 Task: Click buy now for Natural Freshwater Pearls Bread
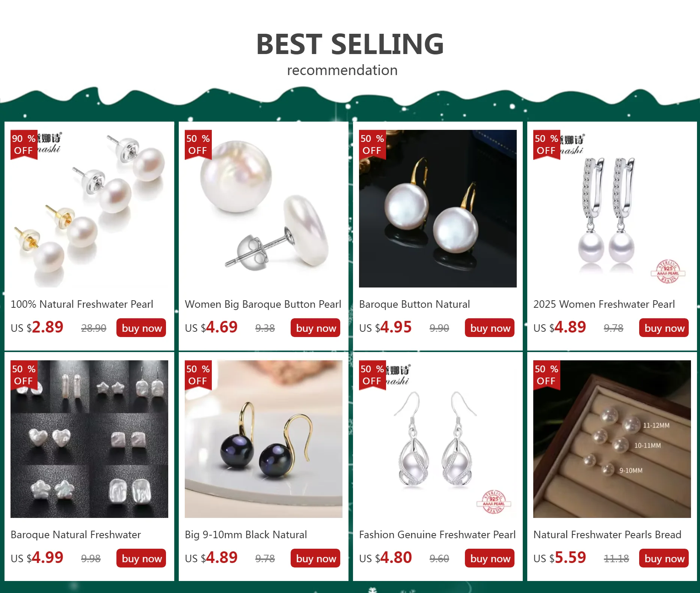click(x=664, y=558)
